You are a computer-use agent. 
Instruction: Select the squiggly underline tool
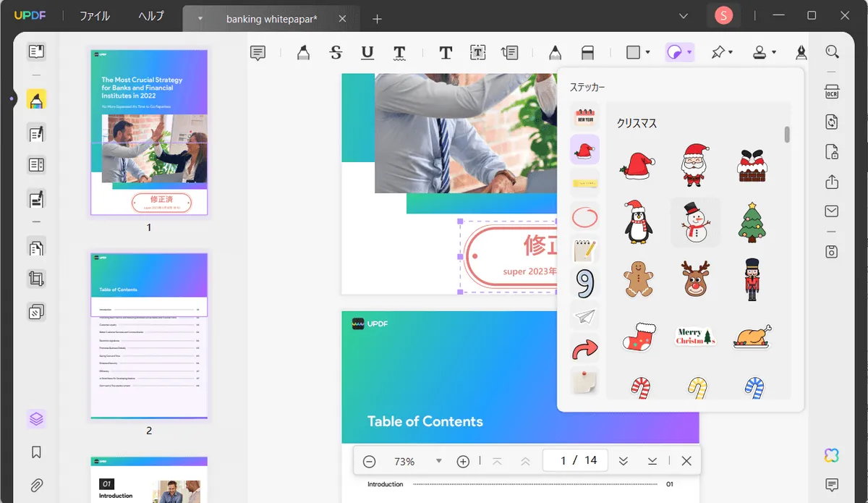[x=399, y=52]
